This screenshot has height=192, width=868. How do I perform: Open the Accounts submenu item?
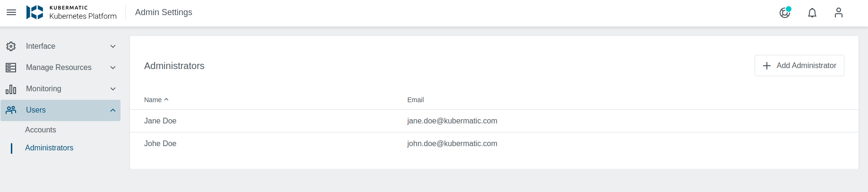point(41,130)
